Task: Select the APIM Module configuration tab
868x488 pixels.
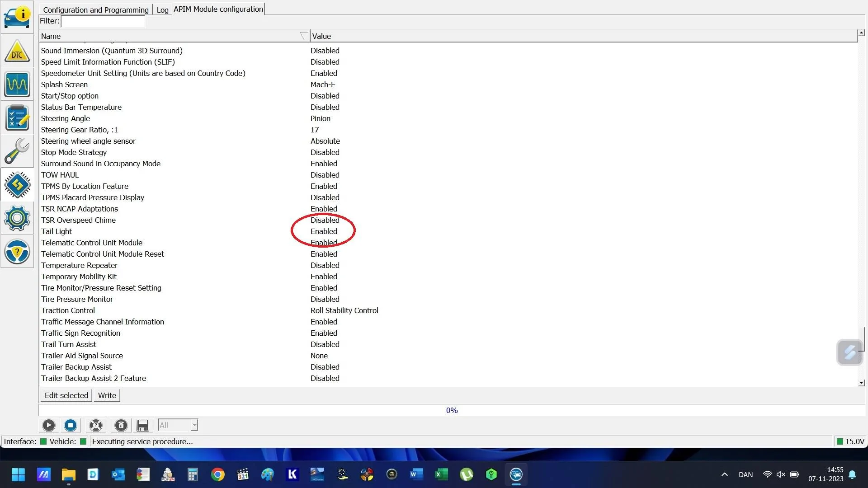Action: pyautogui.click(x=218, y=9)
